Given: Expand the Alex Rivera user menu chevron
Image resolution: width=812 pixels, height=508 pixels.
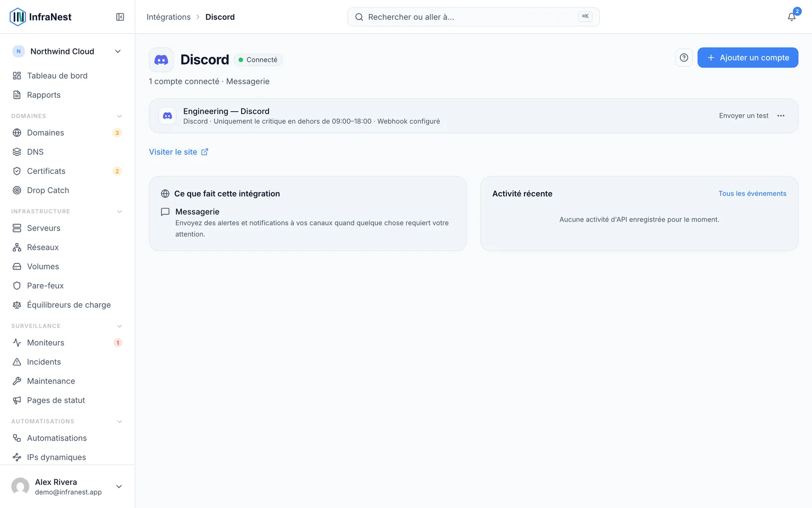Looking at the screenshot, I should point(119,486).
